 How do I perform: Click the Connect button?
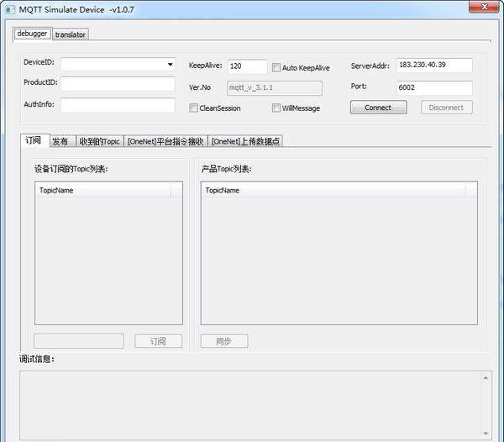378,108
